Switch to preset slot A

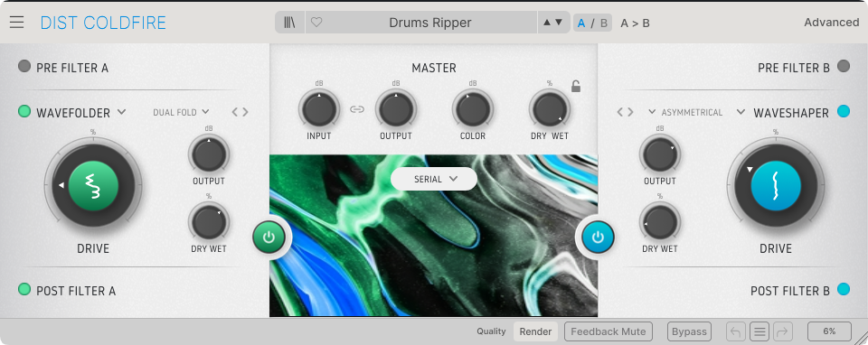(x=581, y=23)
